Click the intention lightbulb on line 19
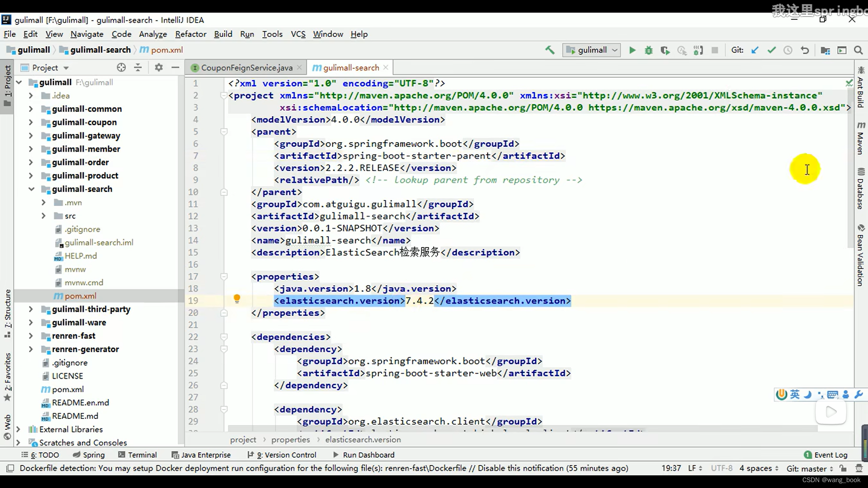 (237, 299)
